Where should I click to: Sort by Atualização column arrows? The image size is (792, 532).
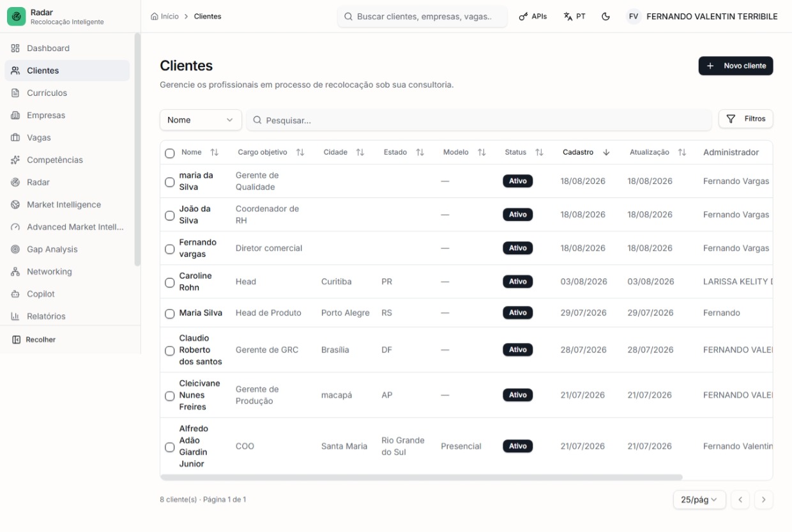pyautogui.click(x=682, y=153)
